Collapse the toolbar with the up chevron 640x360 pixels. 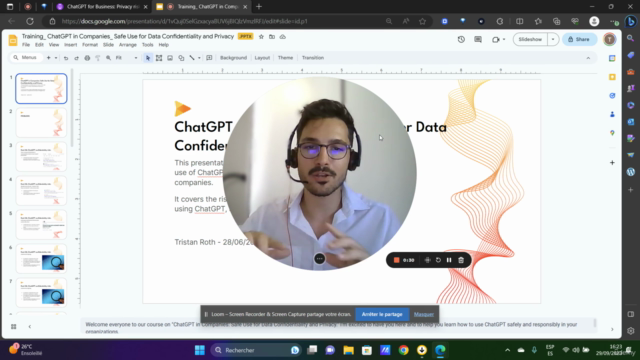click(x=588, y=58)
